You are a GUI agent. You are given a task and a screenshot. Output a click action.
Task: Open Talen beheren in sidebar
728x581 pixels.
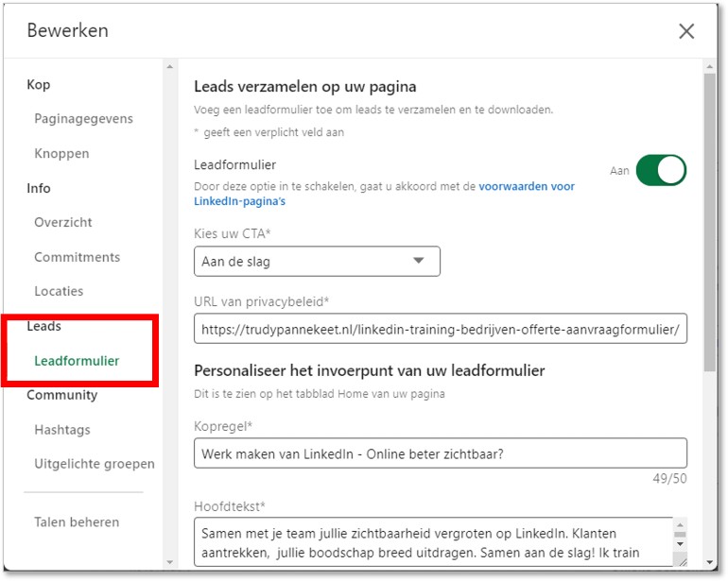pos(77,522)
